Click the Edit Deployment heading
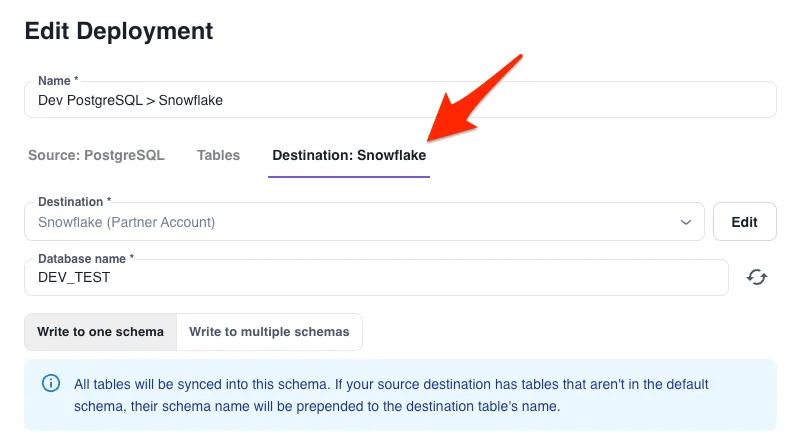This screenshot has width=794, height=437. pyautogui.click(x=119, y=31)
